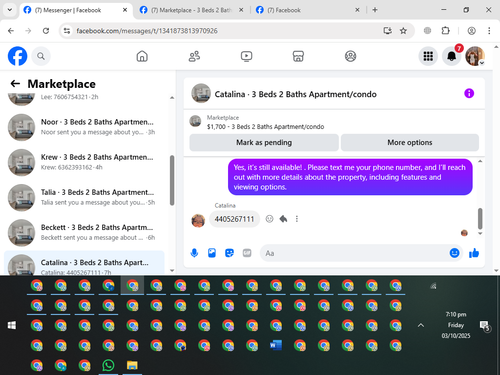This screenshot has height=375, width=500.
Task: Install app icon in address bar
Action: click(x=387, y=31)
